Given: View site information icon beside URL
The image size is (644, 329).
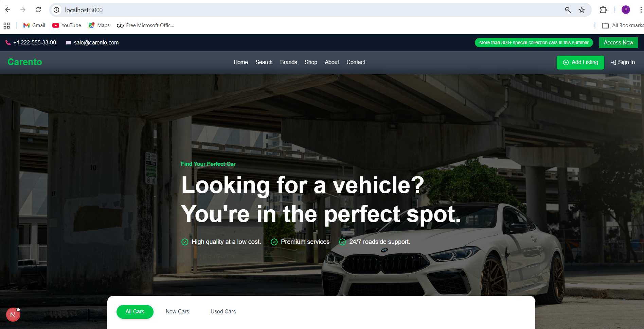Looking at the screenshot, I should point(56,10).
